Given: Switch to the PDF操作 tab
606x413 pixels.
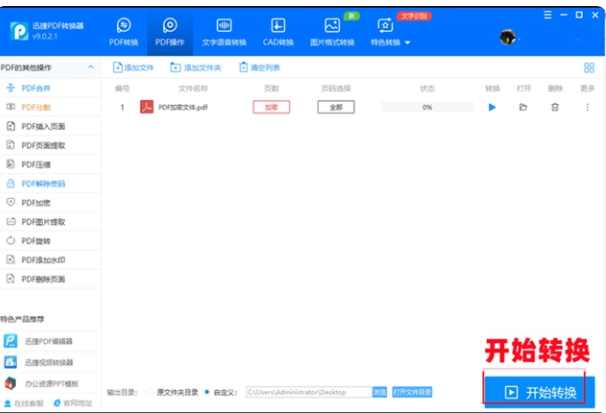Looking at the screenshot, I should pyautogui.click(x=170, y=32).
